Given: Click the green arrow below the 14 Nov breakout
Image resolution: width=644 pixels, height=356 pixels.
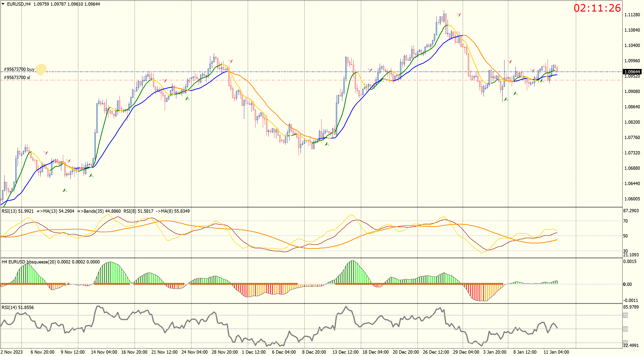Looking at the screenshot, I should [x=91, y=175].
